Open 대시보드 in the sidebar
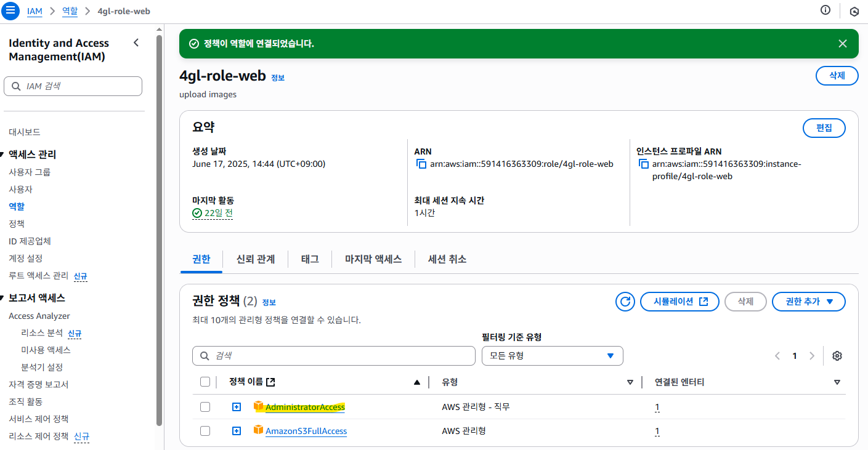Viewport: 868px width, 450px height. pyautogui.click(x=25, y=132)
